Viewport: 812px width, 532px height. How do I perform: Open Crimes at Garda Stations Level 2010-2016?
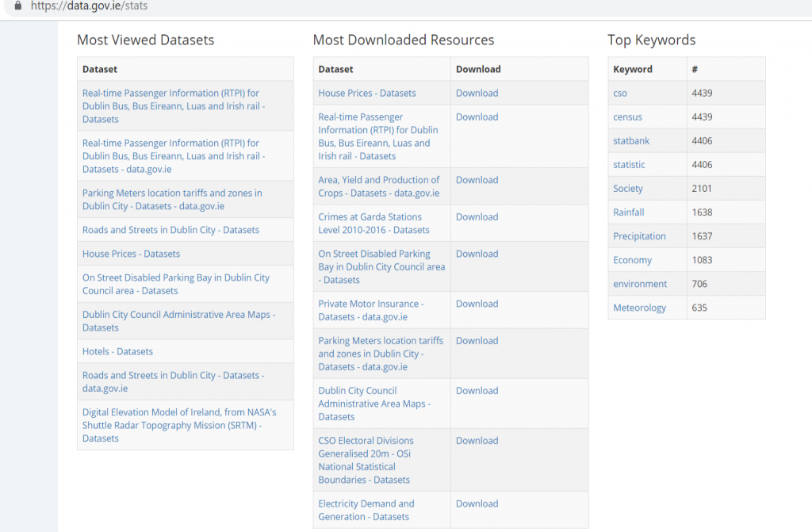(374, 224)
